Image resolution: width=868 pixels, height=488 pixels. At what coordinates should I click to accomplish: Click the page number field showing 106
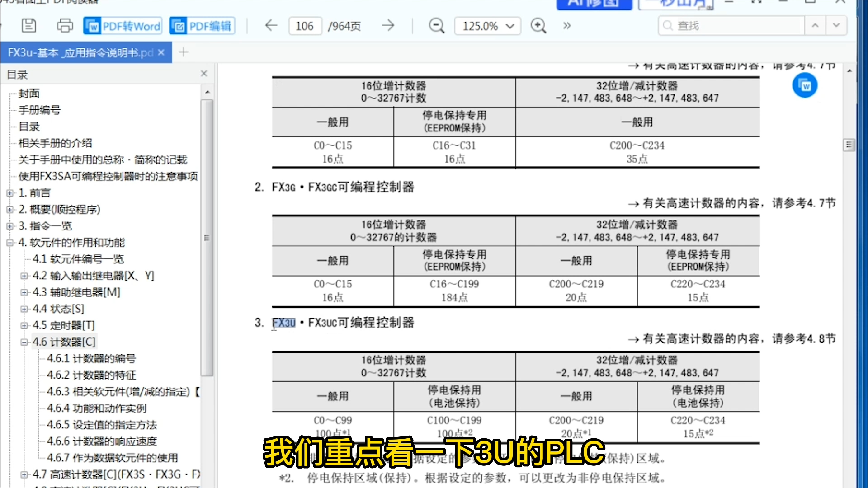[x=305, y=26]
